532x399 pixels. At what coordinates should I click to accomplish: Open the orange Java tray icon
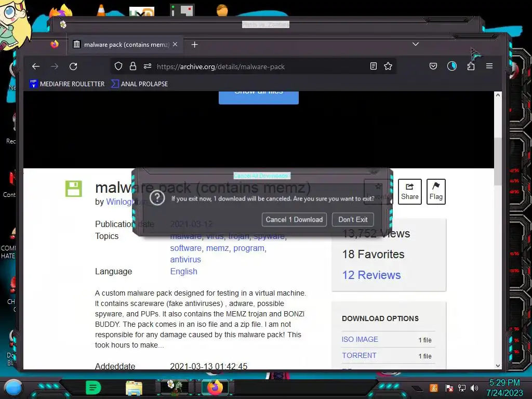[x=434, y=388]
